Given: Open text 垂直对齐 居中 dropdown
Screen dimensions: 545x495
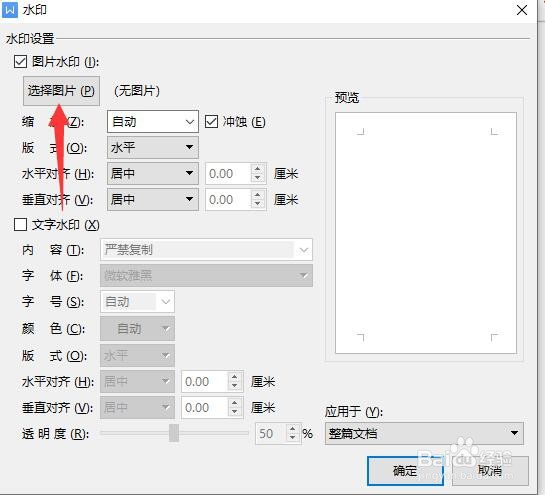Looking at the screenshot, I should coord(138,407).
